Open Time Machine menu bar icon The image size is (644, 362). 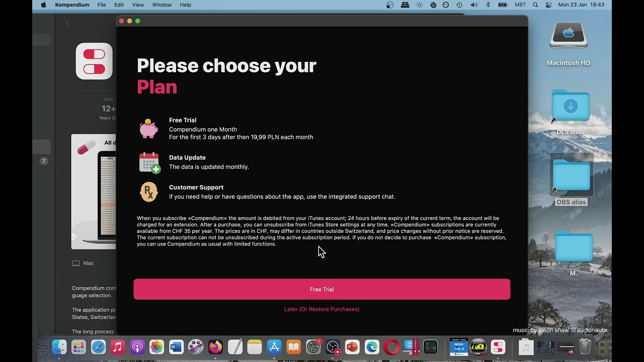[x=459, y=5]
